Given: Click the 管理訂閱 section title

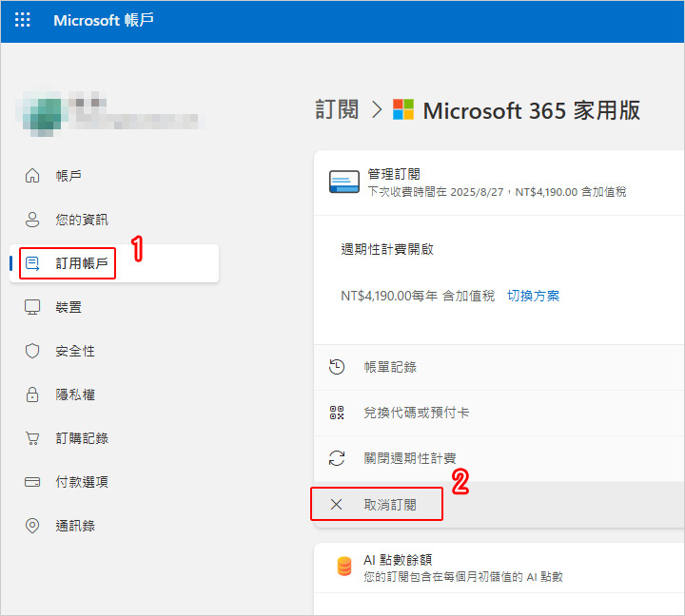Looking at the screenshot, I should tap(394, 174).
